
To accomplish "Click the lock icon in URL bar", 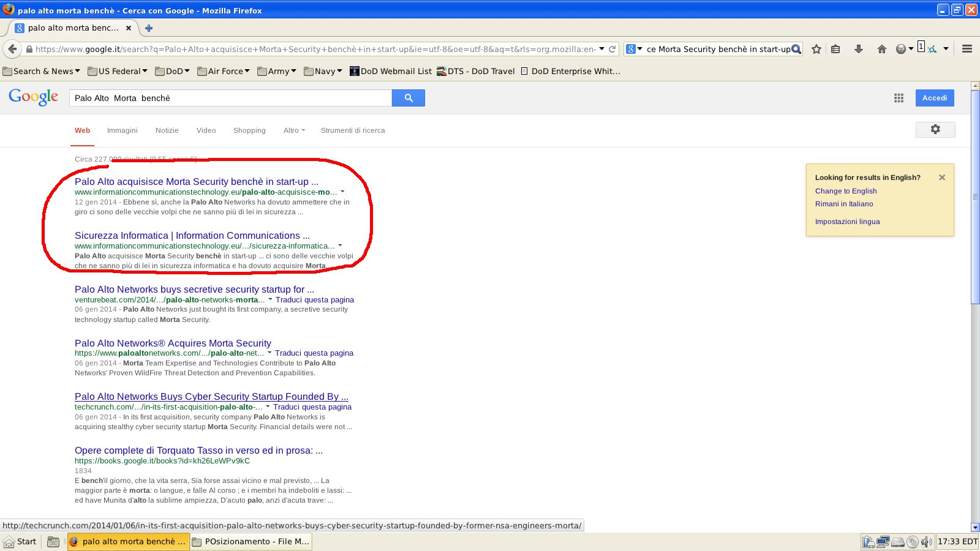I will [x=29, y=49].
